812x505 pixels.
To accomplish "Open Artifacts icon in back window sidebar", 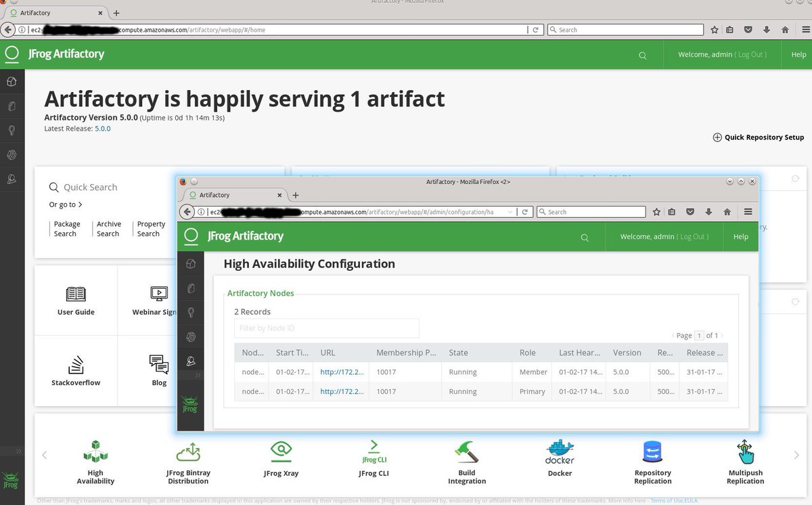I will coord(12,81).
